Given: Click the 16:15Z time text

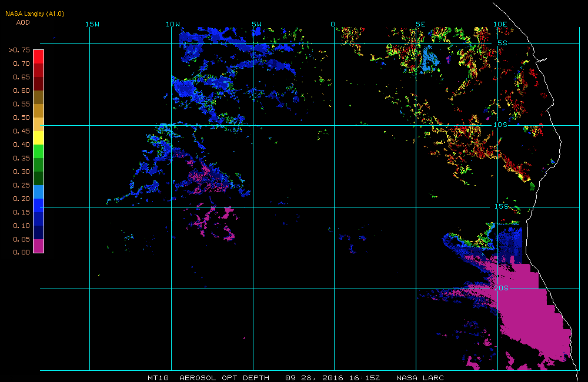Looking at the screenshot, I should pos(365,377).
